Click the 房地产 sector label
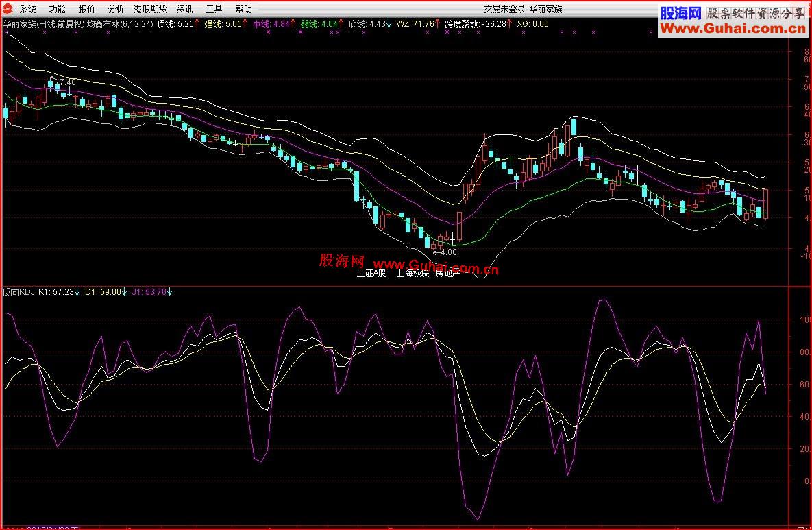The image size is (812, 530). [447, 274]
